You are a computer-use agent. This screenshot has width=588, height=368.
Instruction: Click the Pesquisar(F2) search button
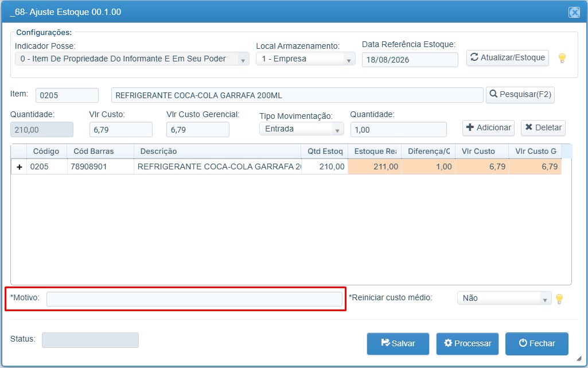(520, 95)
